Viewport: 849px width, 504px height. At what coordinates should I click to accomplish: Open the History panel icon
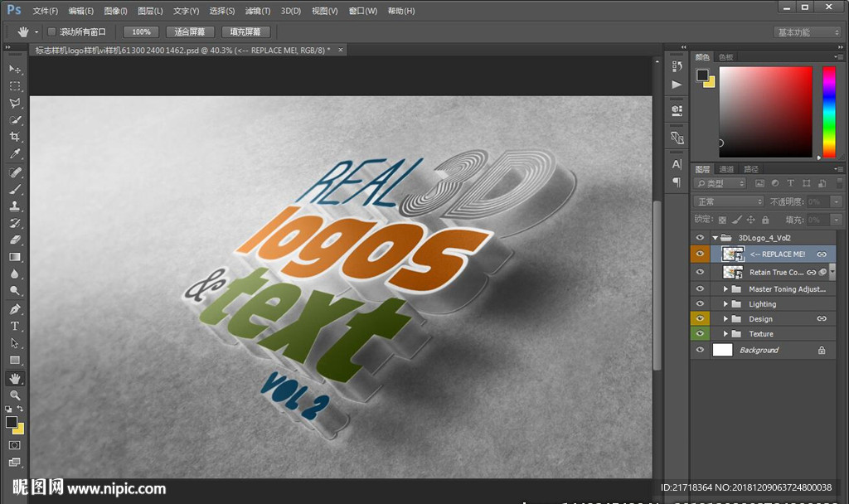[677, 66]
